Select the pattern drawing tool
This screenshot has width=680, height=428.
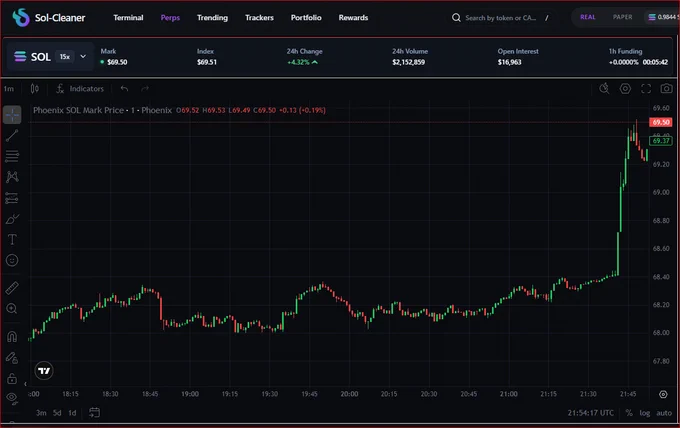(x=12, y=176)
